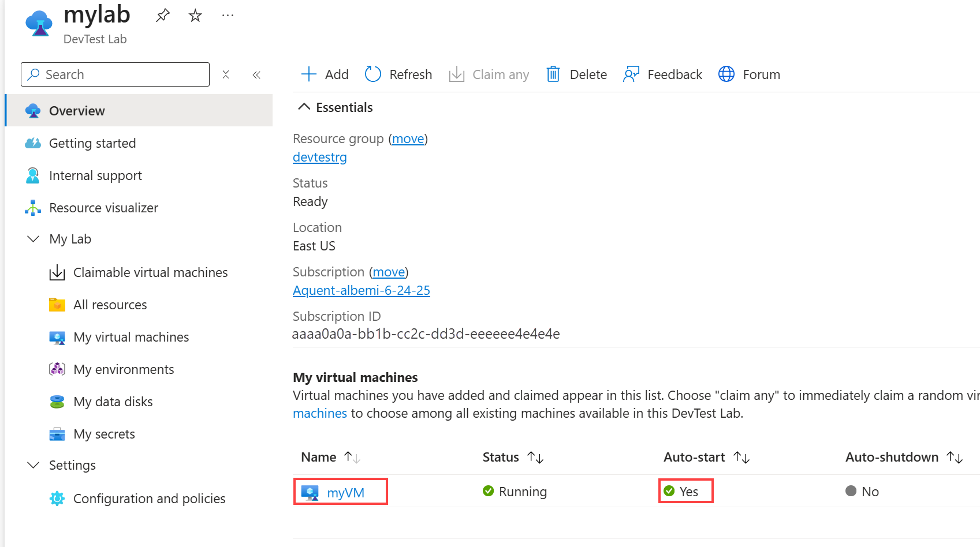Open the devtestrg resource group link
The height and width of the screenshot is (547, 980).
pyautogui.click(x=320, y=157)
